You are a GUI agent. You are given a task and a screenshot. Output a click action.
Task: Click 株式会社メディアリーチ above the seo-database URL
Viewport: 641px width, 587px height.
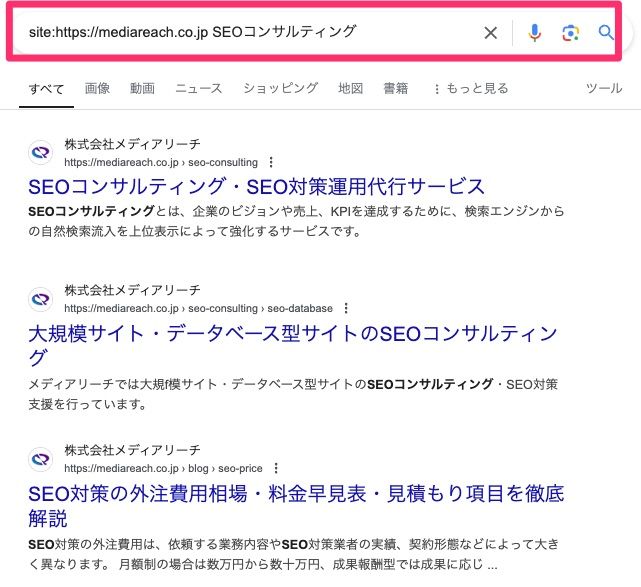click(x=132, y=290)
